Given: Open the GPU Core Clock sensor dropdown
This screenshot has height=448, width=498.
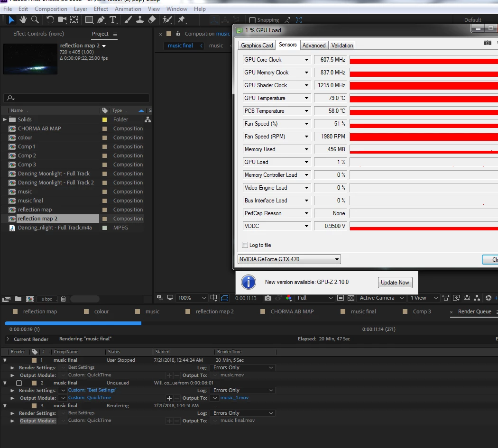Looking at the screenshot, I should (x=306, y=60).
